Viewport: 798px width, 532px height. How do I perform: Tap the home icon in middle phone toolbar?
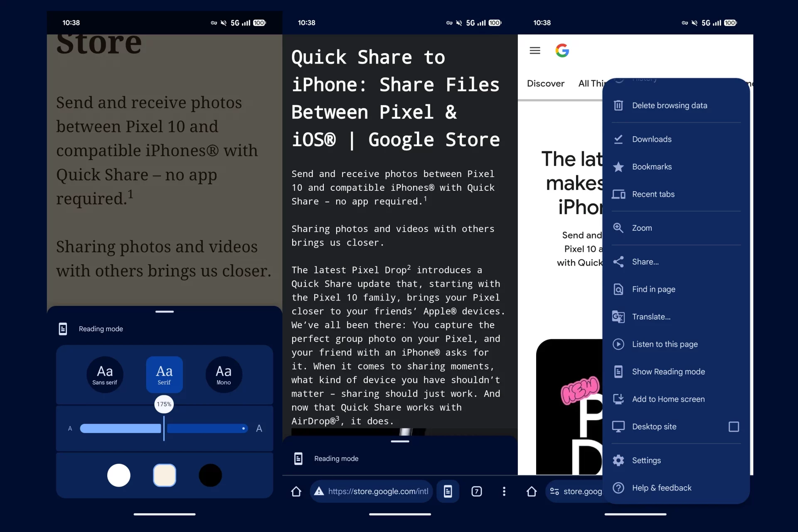click(x=296, y=491)
